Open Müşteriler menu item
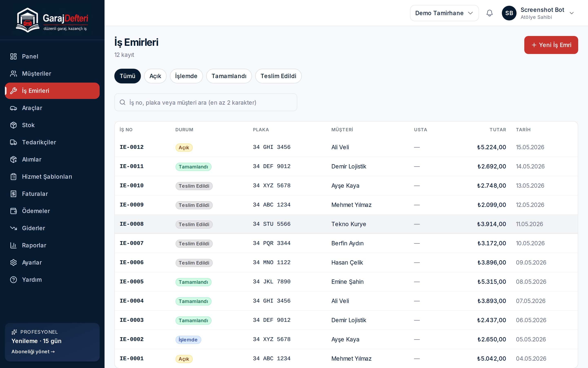 click(52, 74)
